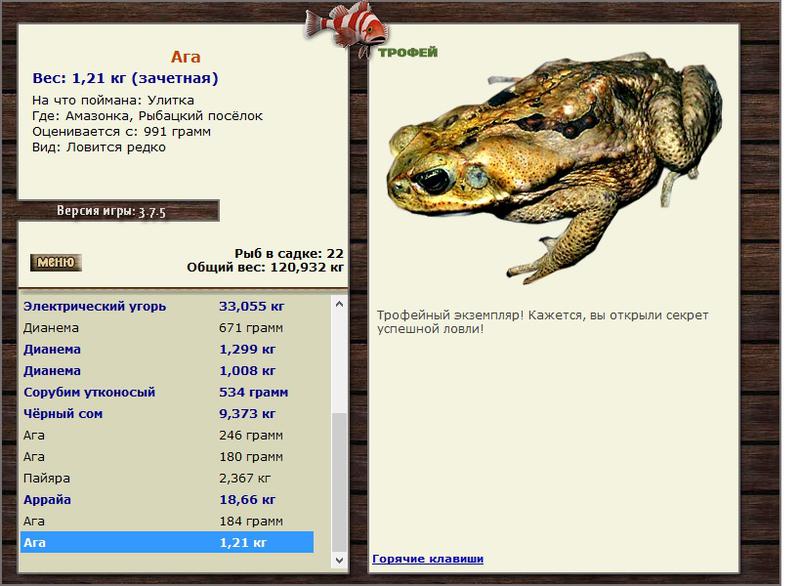Click the toad trophy image
This screenshot has height=586, width=800.
[x=555, y=166]
